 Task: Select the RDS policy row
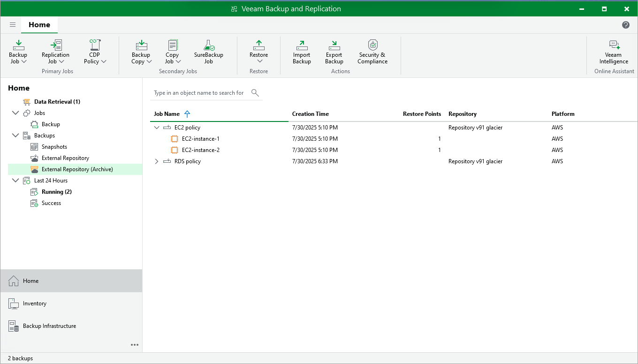[394, 161]
